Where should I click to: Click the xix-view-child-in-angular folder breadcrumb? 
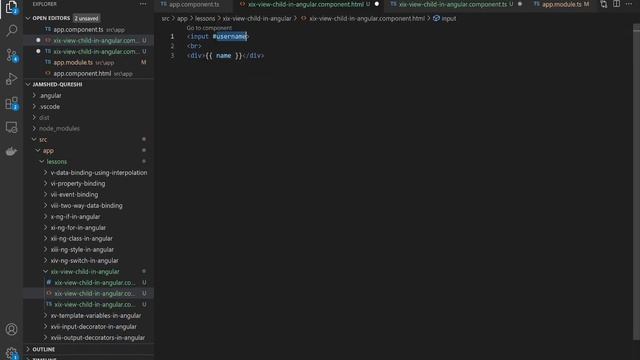(x=257, y=19)
